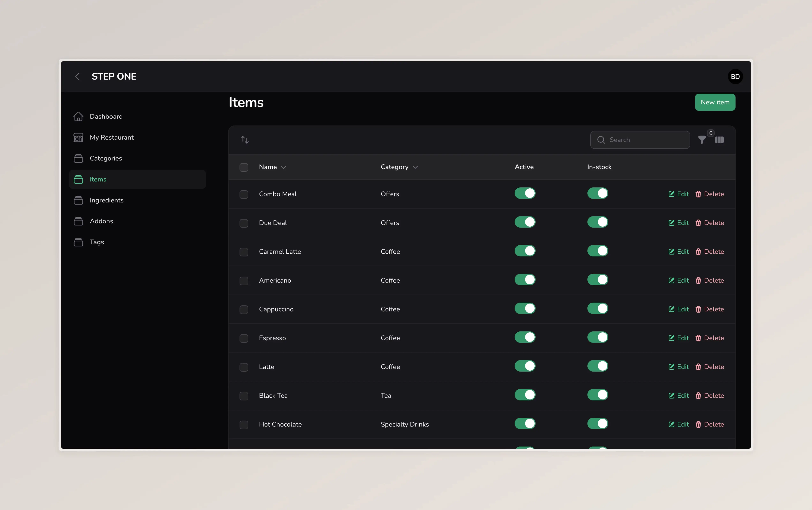This screenshot has height=510, width=812.
Task: Go back using the header arrow icon
Action: pyautogui.click(x=78, y=77)
